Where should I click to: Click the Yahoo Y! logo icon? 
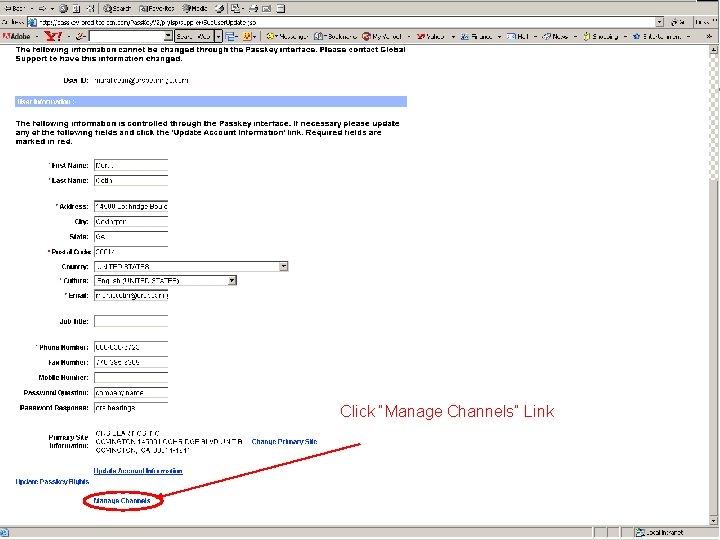pyautogui.click(x=53, y=36)
